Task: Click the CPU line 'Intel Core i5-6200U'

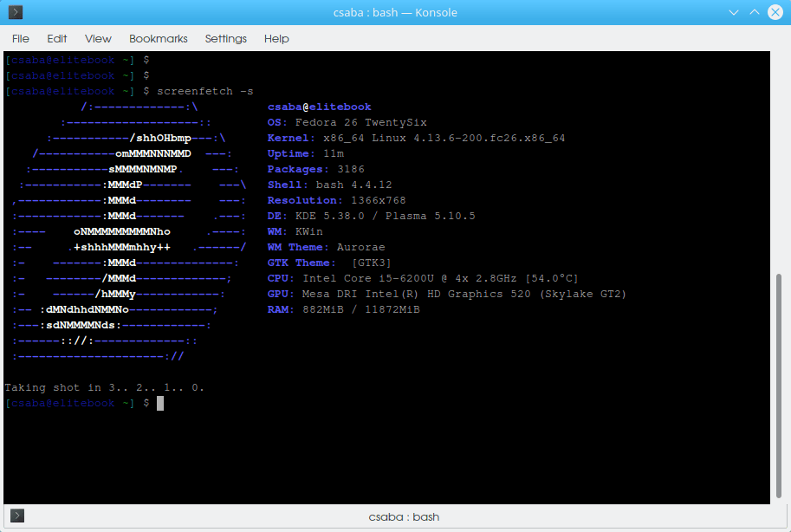Action: click(368, 279)
